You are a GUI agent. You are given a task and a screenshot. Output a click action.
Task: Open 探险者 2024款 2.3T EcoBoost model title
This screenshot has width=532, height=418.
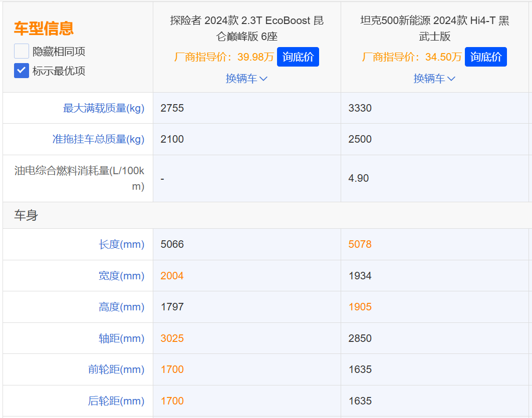pos(246,29)
